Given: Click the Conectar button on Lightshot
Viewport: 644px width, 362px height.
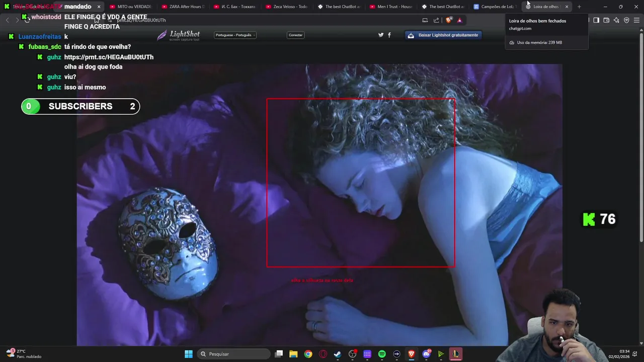Looking at the screenshot, I should coord(295,35).
